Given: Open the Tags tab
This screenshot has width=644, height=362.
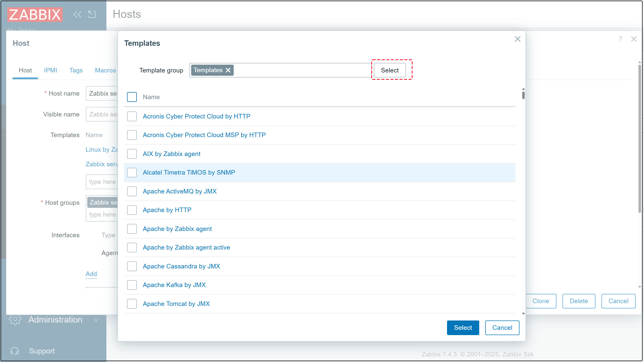Looking at the screenshot, I should pyautogui.click(x=76, y=70).
